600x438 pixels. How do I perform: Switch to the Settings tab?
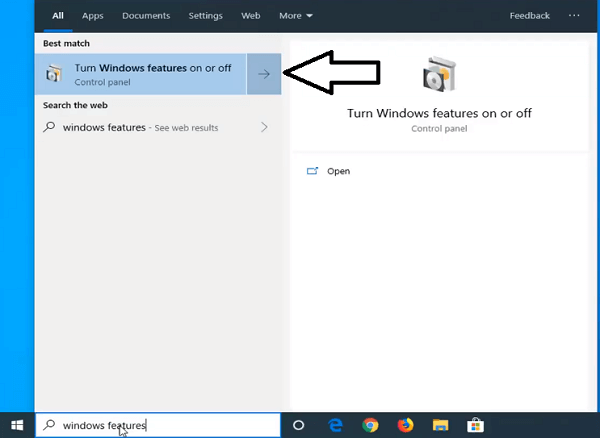[x=205, y=16]
